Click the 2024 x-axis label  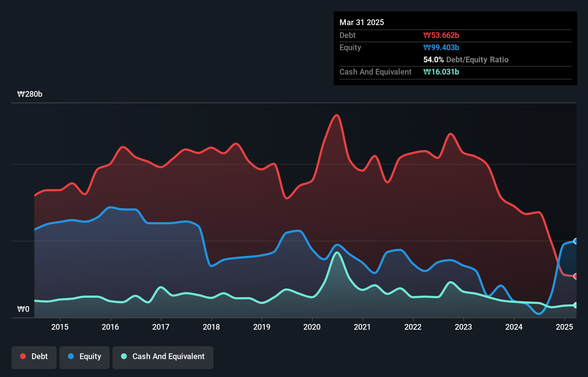(x=514, y=327)
